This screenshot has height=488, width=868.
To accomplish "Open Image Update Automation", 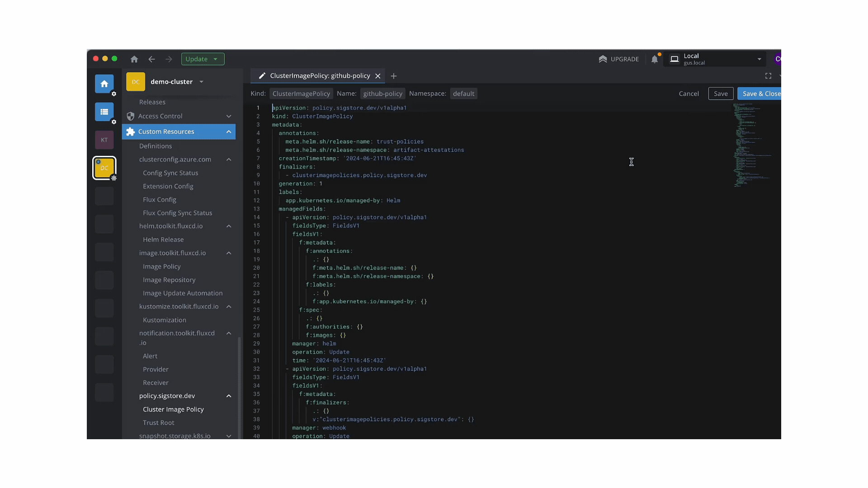I will pyautogui.click(x=183, y=293).
